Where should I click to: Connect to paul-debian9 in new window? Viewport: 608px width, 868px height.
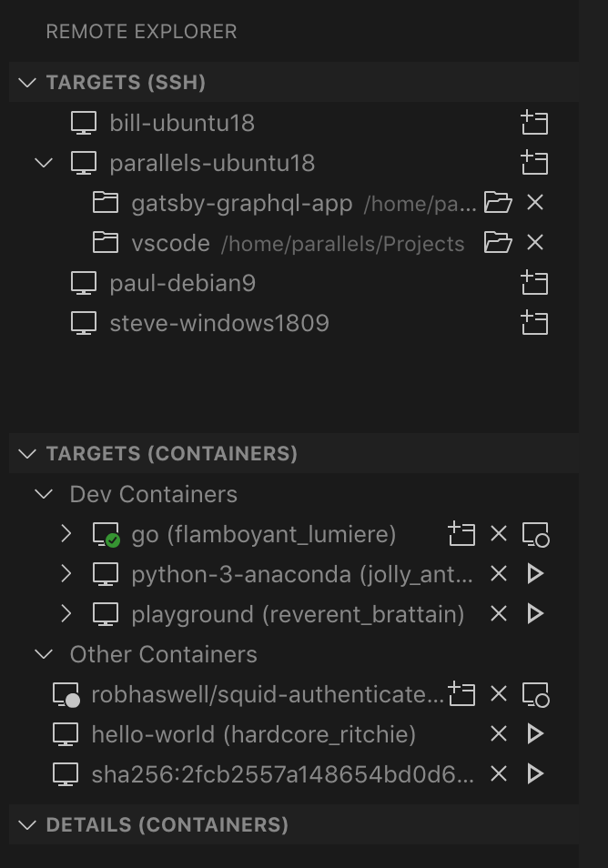[x=535, y=283]
